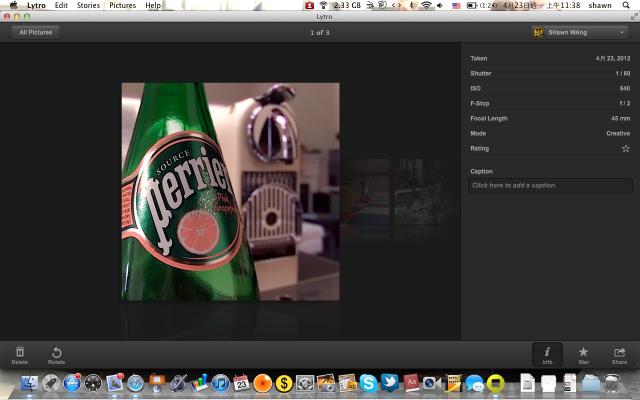Click the battery status icon
The image size is (640, 400).
click(471, 5)
